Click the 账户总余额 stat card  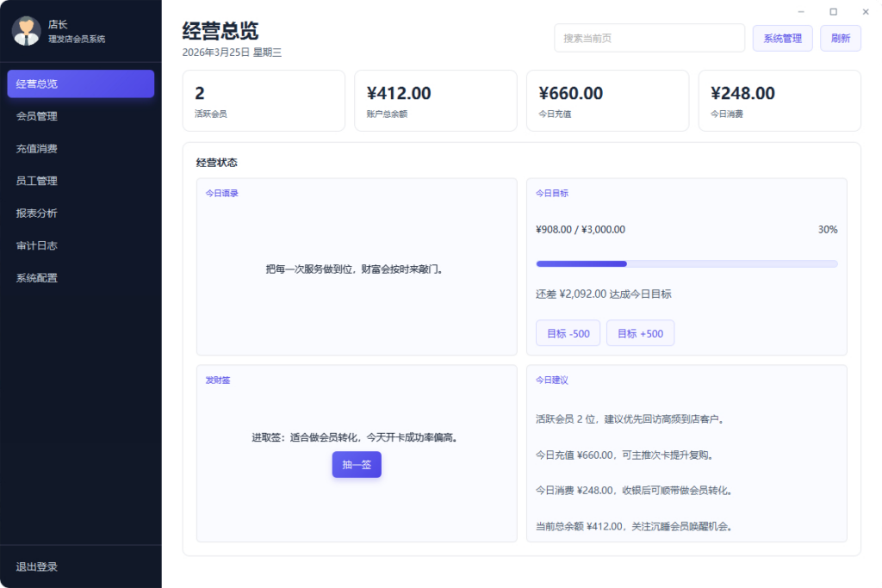tap(436, 100)
